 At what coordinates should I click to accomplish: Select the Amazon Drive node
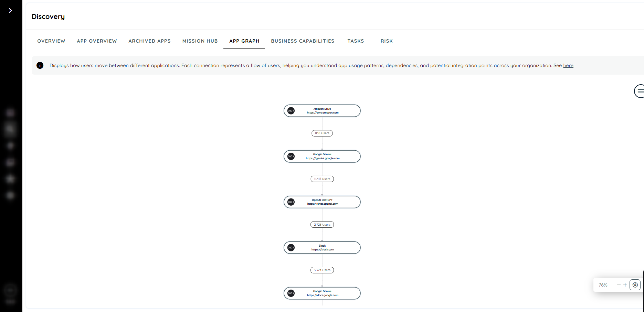coord(322,111)
